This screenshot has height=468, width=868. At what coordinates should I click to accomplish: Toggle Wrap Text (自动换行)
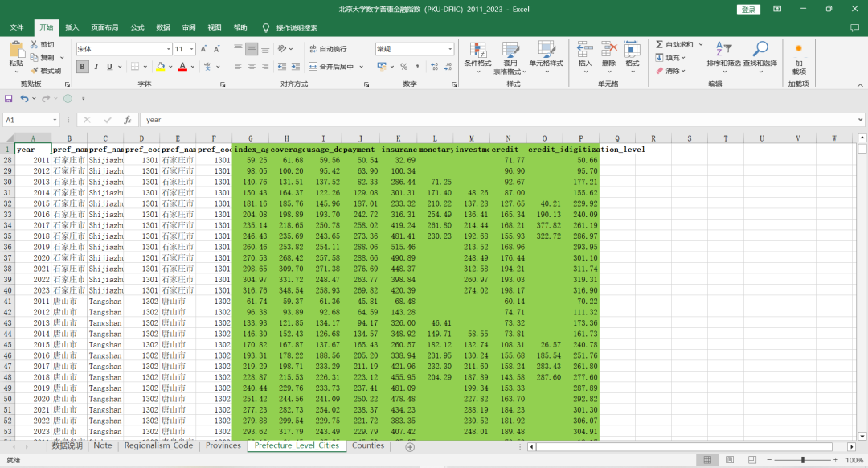point(328,49)
